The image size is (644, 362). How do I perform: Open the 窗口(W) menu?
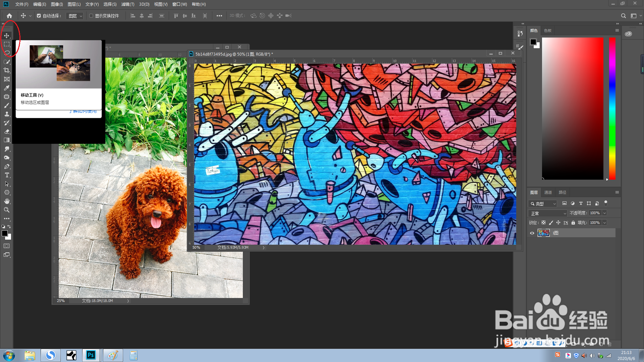coord(179,4)
